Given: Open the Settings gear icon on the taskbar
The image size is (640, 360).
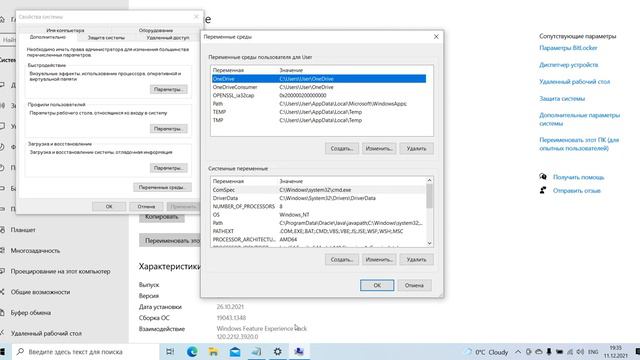Looking at the screenshot, I should pyautogui.click(x=278, y=351).
